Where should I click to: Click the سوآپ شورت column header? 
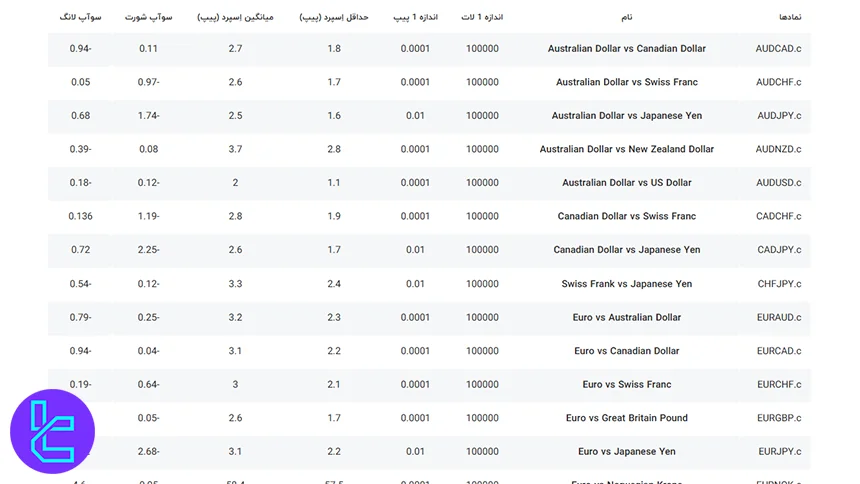(148, 17)
